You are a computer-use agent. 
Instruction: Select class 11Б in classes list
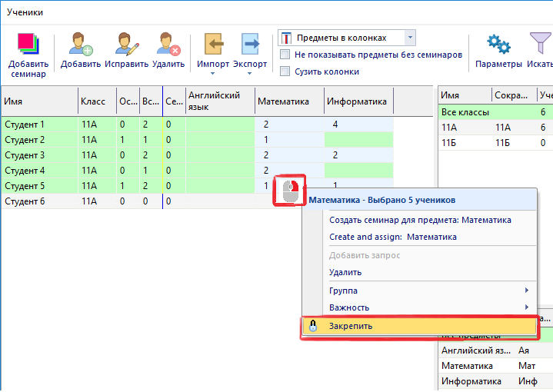[x=450, y=142]
